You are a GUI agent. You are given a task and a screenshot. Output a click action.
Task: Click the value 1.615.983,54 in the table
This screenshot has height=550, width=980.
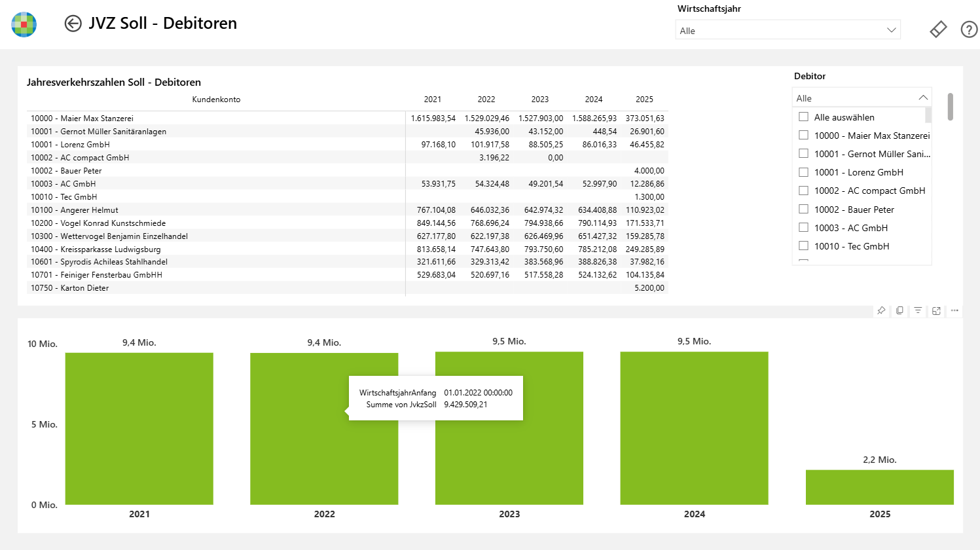[x=433, y=119]
